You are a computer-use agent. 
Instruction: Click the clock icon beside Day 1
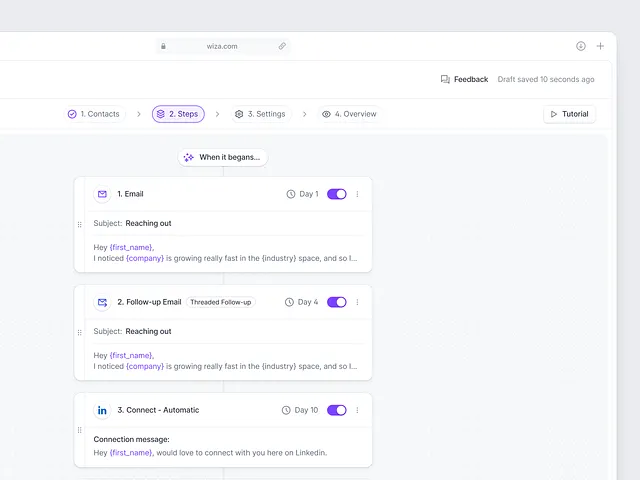[291, 194]
